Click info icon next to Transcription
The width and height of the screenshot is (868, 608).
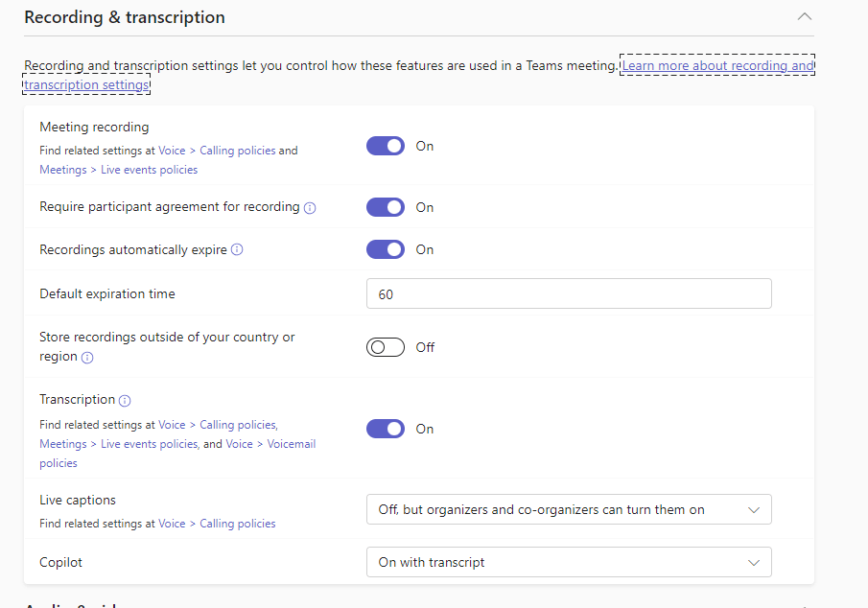[125, 400]
